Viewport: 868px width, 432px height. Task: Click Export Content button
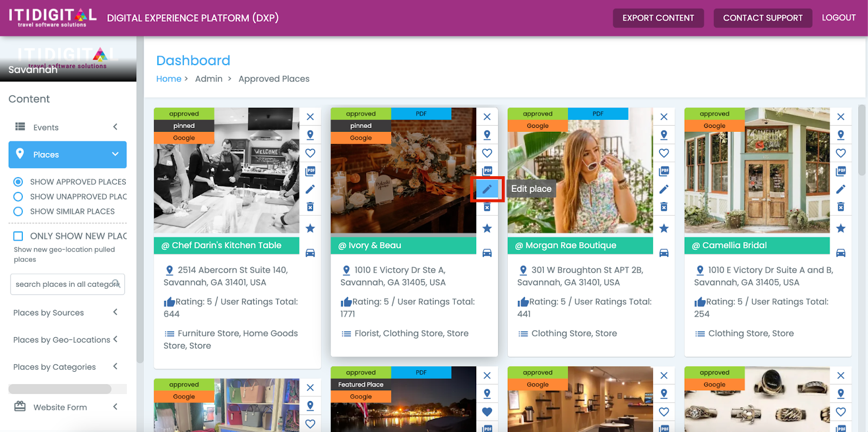658,18
